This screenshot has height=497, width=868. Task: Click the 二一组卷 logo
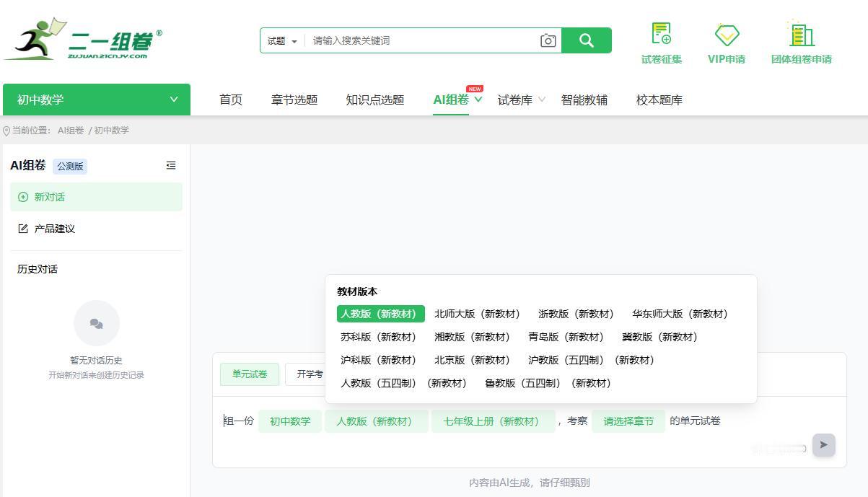[83, 40]
